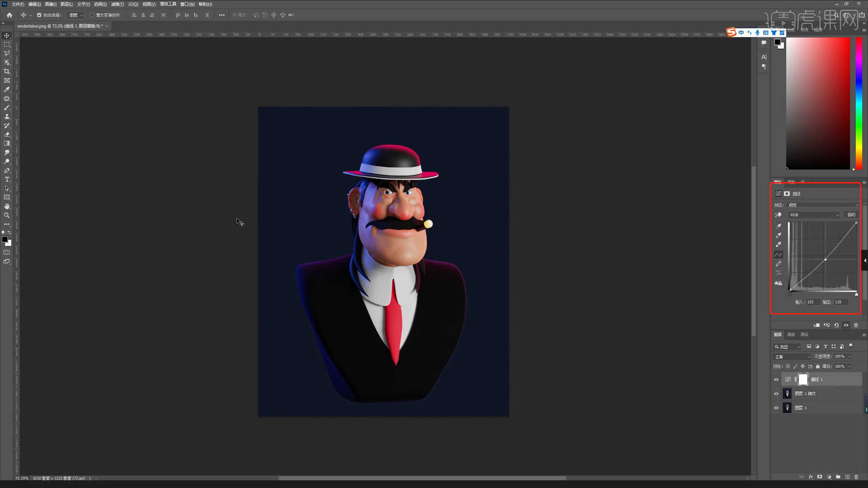Hide the 图层 1 layer
Screen dimensions: 868x488
click(776, 408)
